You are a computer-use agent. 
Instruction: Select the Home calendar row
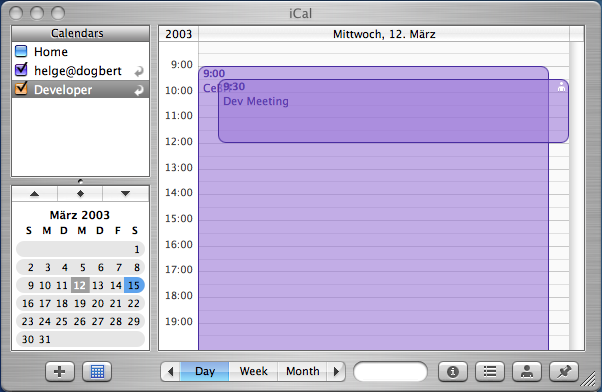[81, 51]
